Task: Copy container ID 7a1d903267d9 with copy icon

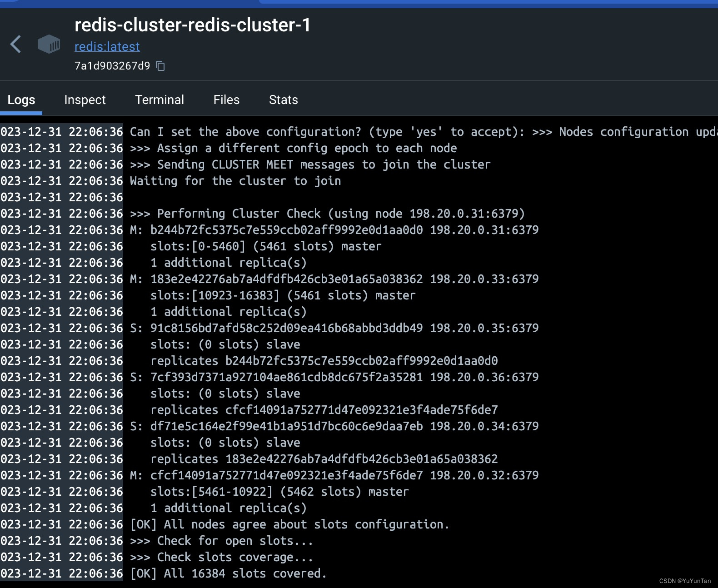Action: (x=160, y=66)
